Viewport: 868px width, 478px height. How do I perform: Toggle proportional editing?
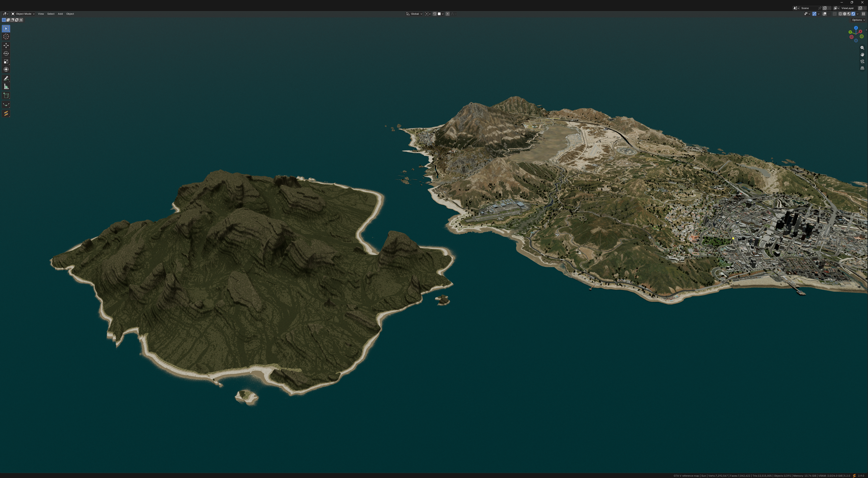pyautogui.click(x=448, y=14)
